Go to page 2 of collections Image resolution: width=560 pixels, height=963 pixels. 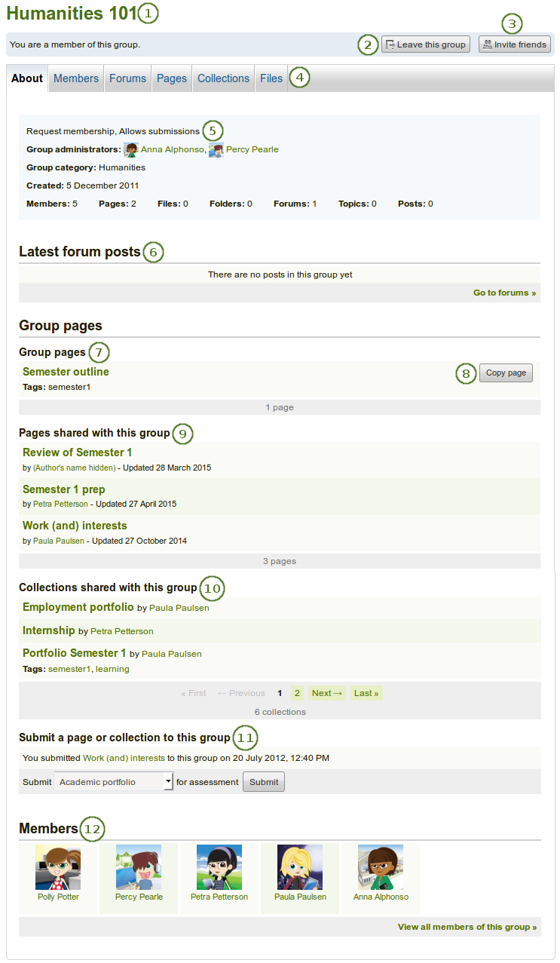tap(297, 693)
